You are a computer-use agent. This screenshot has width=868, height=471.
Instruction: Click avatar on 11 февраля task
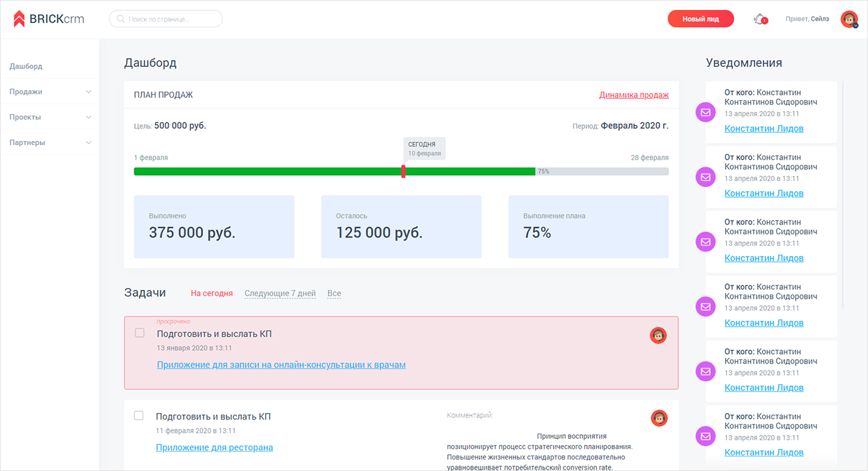(x=660, y=418)
